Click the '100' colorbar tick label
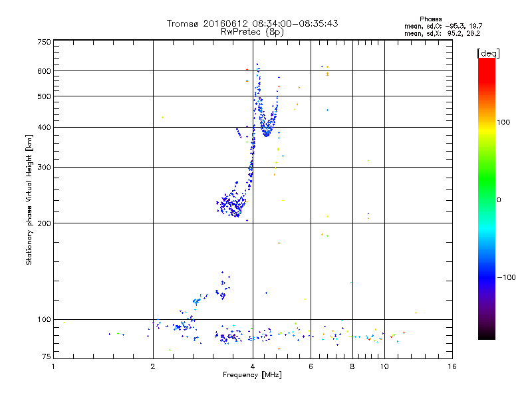The width and height of the screenshot is (532, 399). (x=503, y=122)
